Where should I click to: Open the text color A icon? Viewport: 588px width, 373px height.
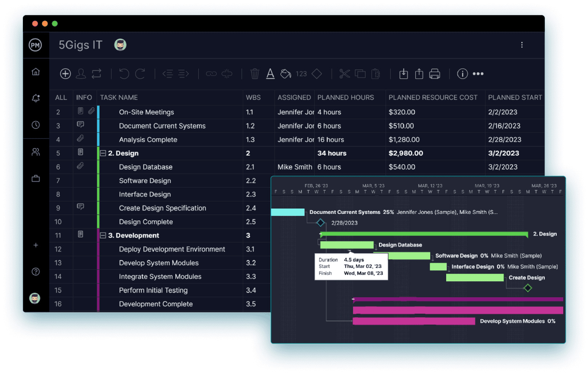pyautogui.click(x=270, y=74)
